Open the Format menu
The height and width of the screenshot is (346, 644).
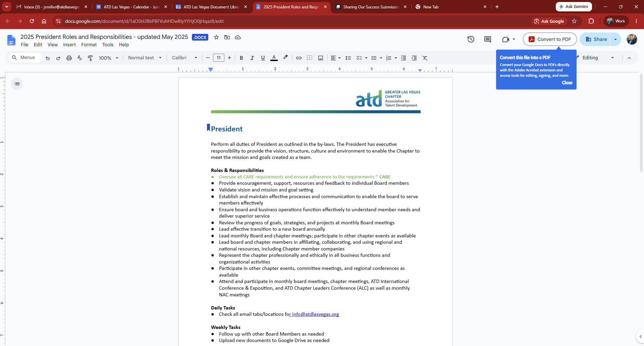[x=89, y=45]
